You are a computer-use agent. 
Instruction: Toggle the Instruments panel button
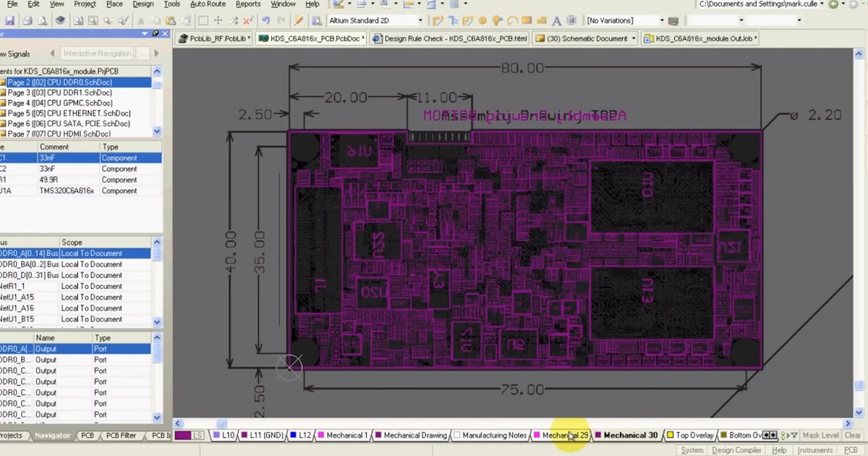point(816,449)
